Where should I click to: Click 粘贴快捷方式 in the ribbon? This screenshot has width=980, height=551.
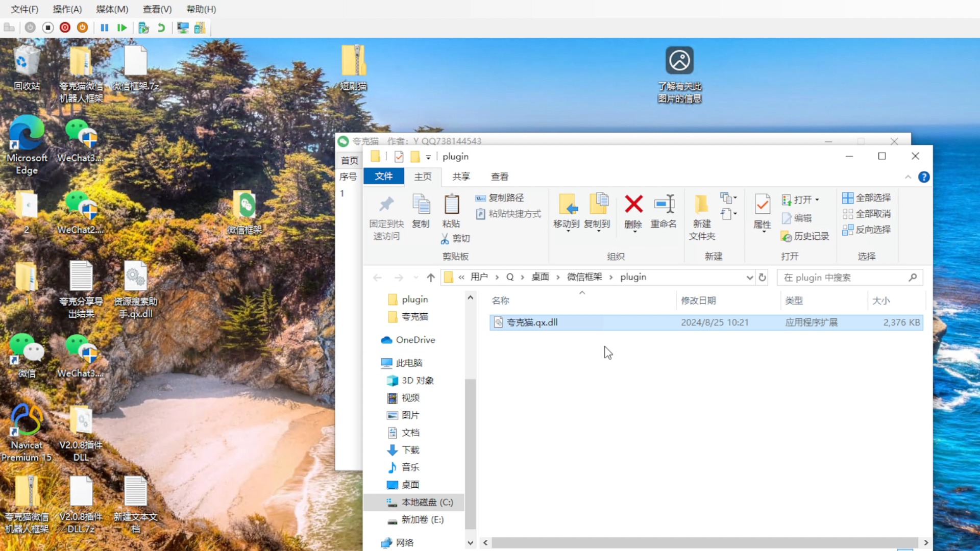(508, 214)
